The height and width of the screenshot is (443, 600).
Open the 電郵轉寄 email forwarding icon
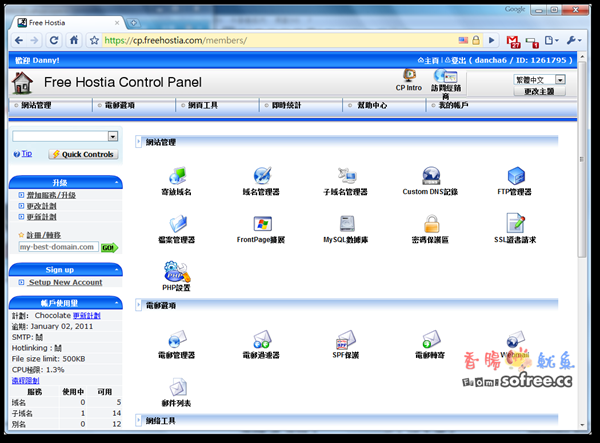click(x=431, y=339)
